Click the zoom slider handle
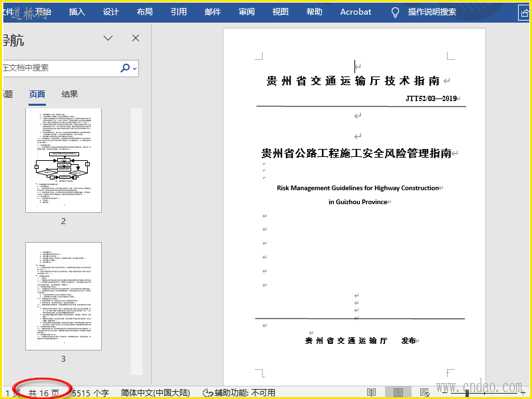 [x=467, y=393]
